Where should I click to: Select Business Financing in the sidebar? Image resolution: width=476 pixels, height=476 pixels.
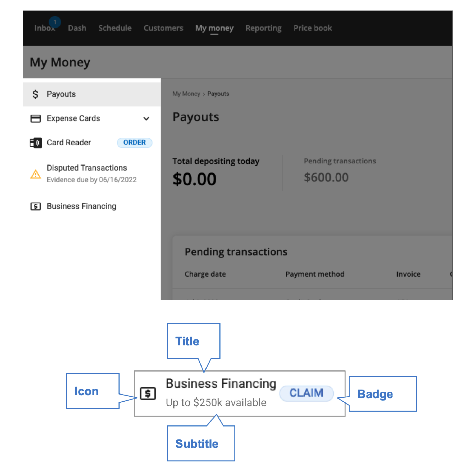point(81,206)
